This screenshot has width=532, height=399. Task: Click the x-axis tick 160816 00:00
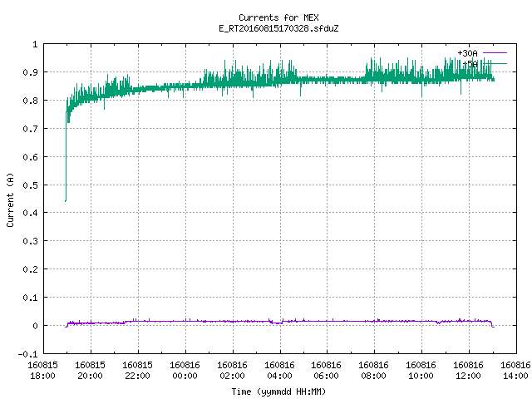(185, 371)
